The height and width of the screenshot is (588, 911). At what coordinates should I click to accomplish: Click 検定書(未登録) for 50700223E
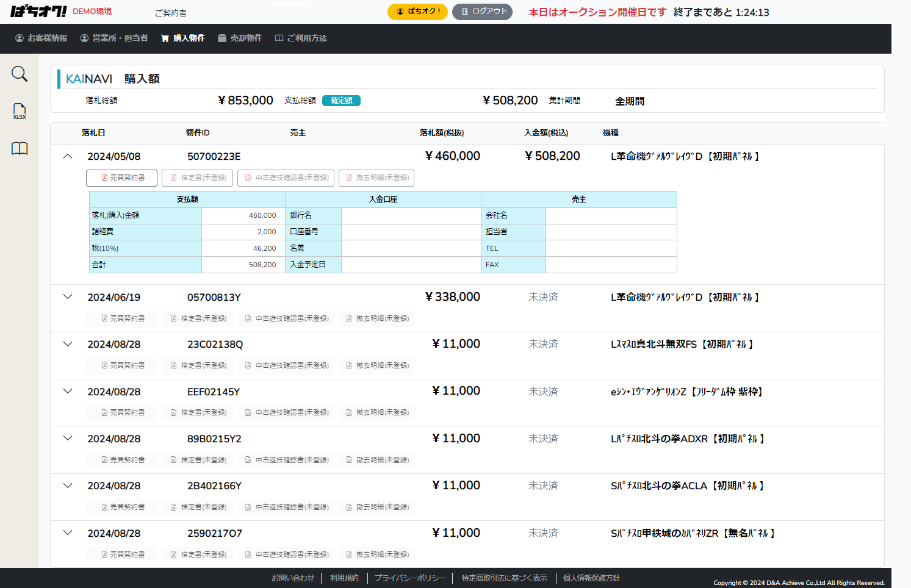[x=197, y=177]
